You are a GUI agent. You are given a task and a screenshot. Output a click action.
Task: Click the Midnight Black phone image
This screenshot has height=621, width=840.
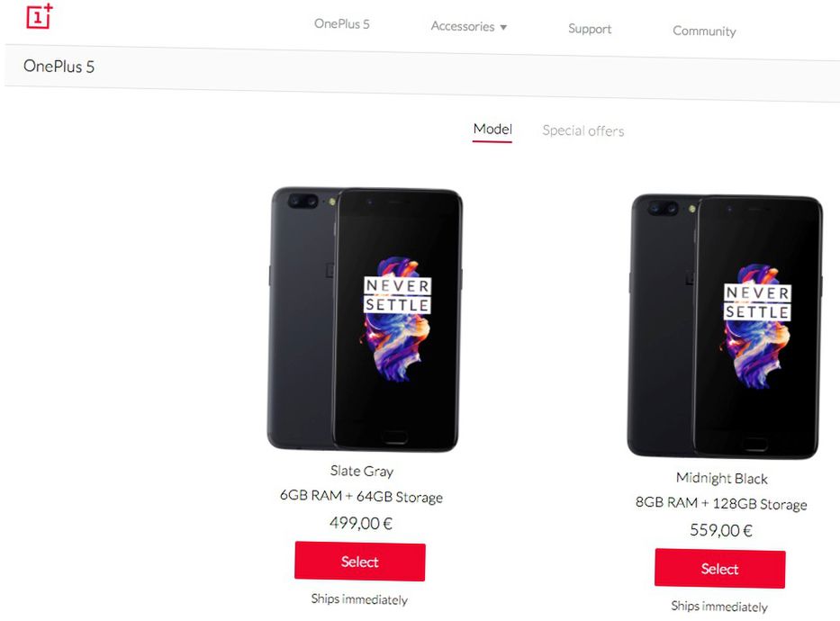[725, 326]
